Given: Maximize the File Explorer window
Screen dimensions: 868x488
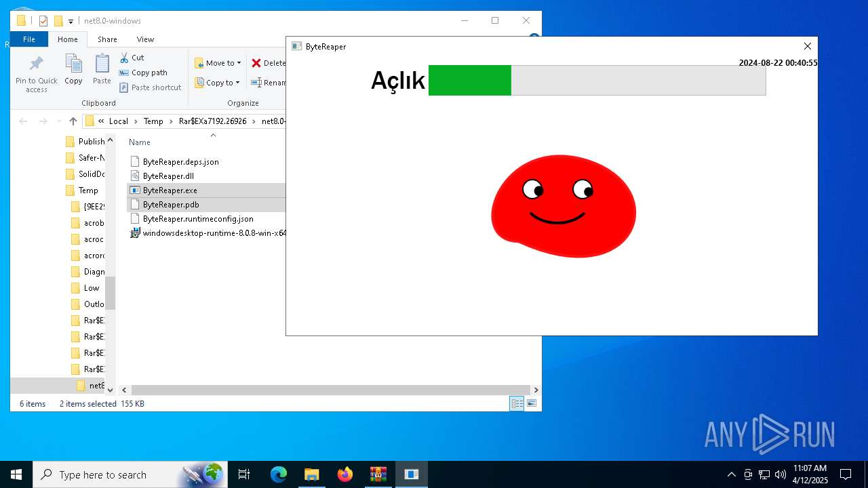Looking at the screenshot, I should click(495, 20).
